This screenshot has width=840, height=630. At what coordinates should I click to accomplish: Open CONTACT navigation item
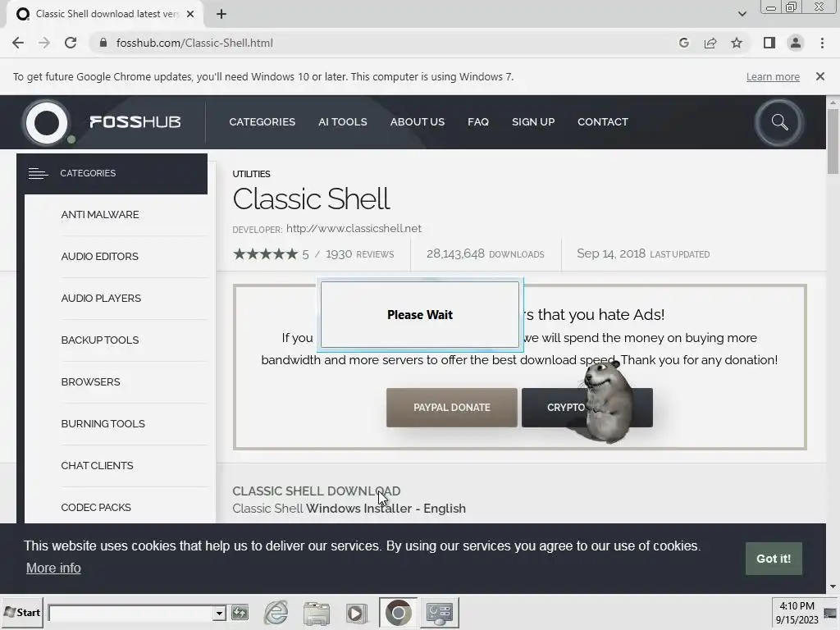point(603,122)
